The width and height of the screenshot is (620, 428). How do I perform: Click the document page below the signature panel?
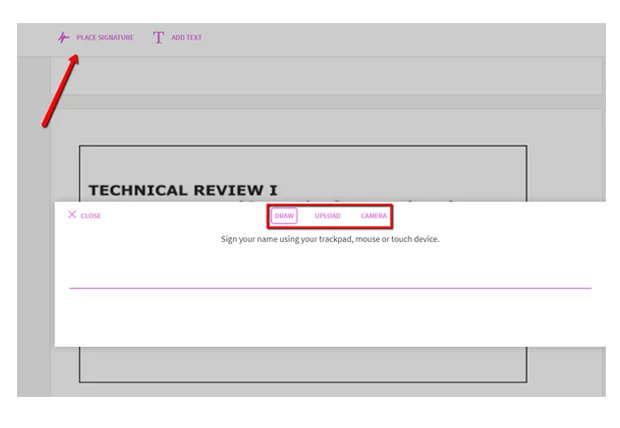303,364
